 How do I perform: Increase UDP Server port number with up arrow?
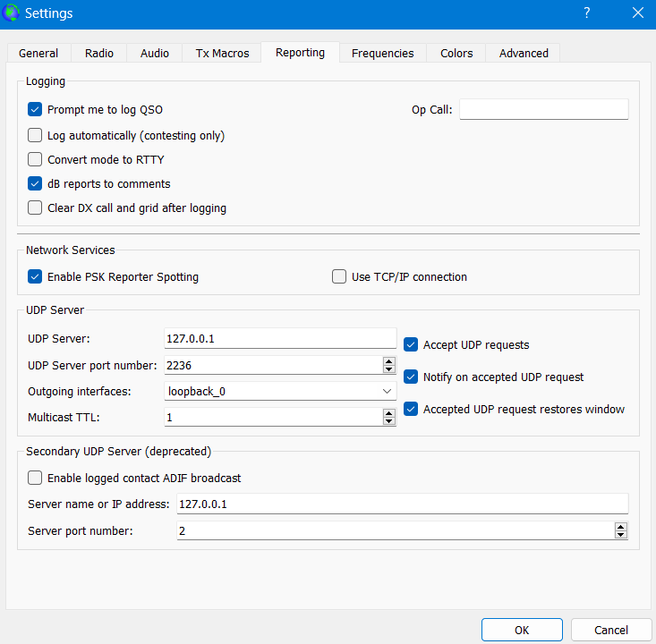389,361
